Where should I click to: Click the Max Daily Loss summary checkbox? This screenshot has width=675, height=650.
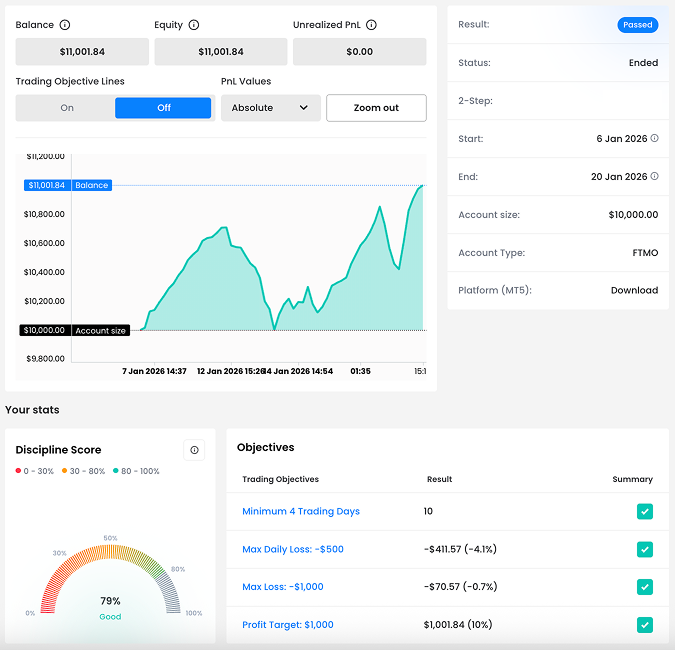click(x=645, y=549)
